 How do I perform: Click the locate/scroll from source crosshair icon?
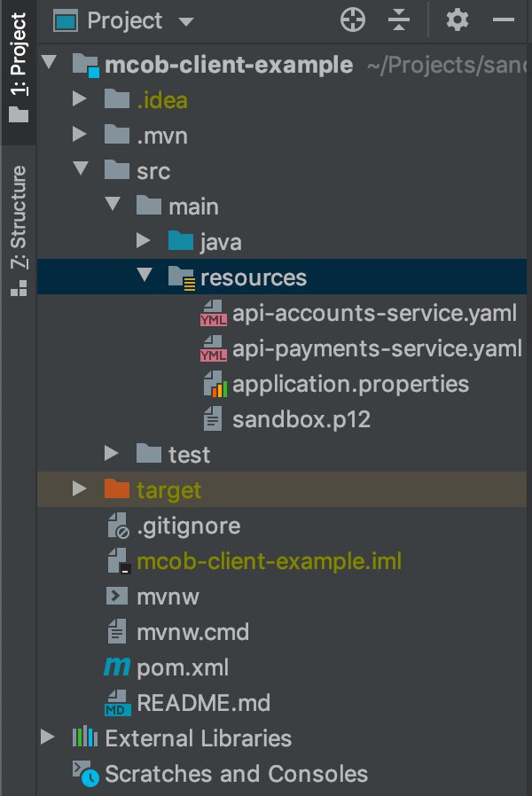(x=353, y=20)
